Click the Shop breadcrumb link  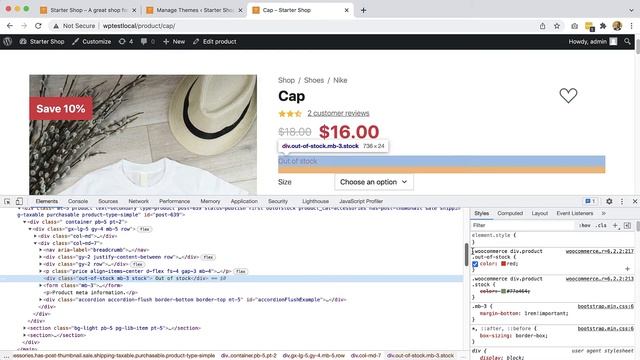286,80
